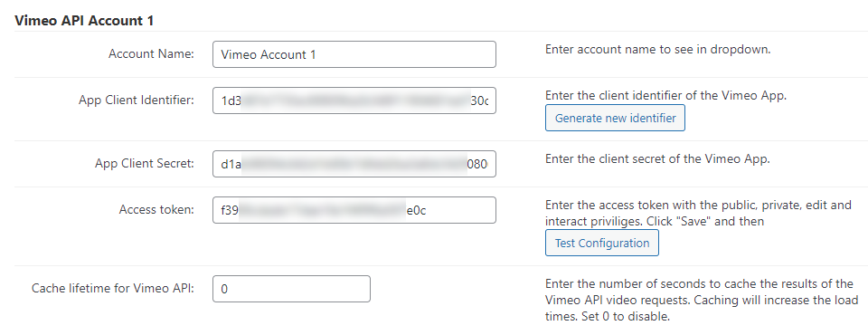The height and width of the screenshot is (335, 868).
Task: Click the Test Configuration button
Action: pos(602,243)
